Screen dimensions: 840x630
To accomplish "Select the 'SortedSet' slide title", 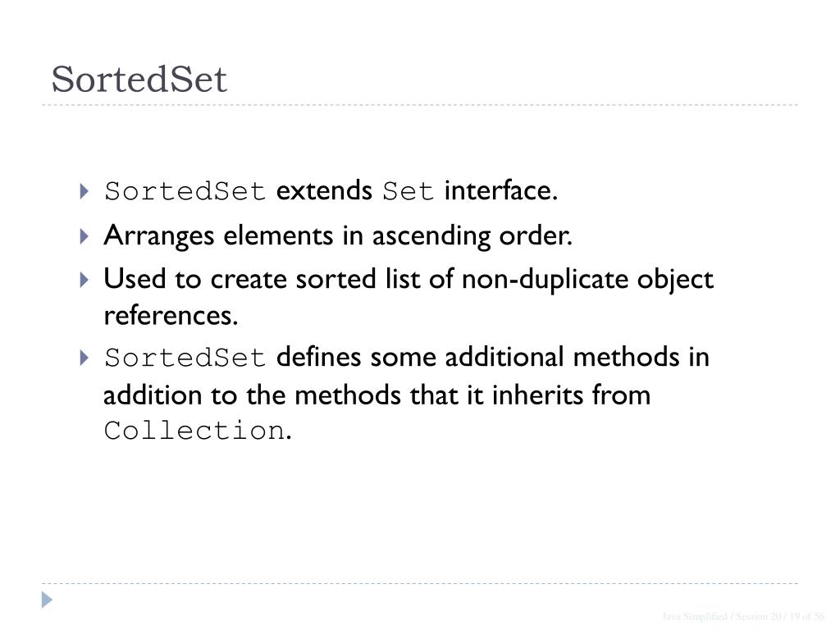I will coord(139,80).
